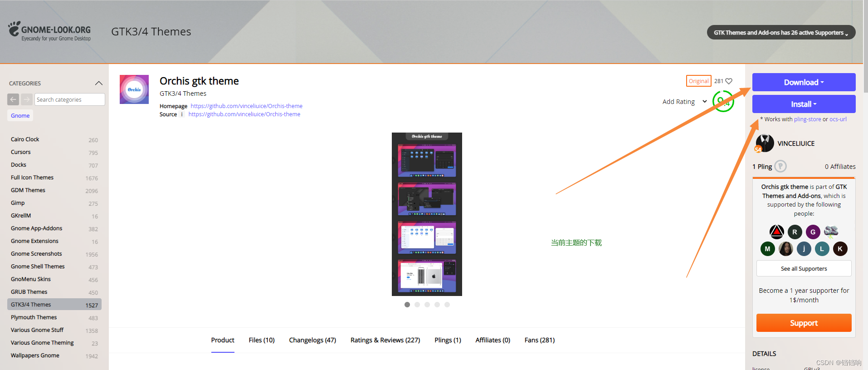Open the Changelogs (47) tab

tap(312, 340)
